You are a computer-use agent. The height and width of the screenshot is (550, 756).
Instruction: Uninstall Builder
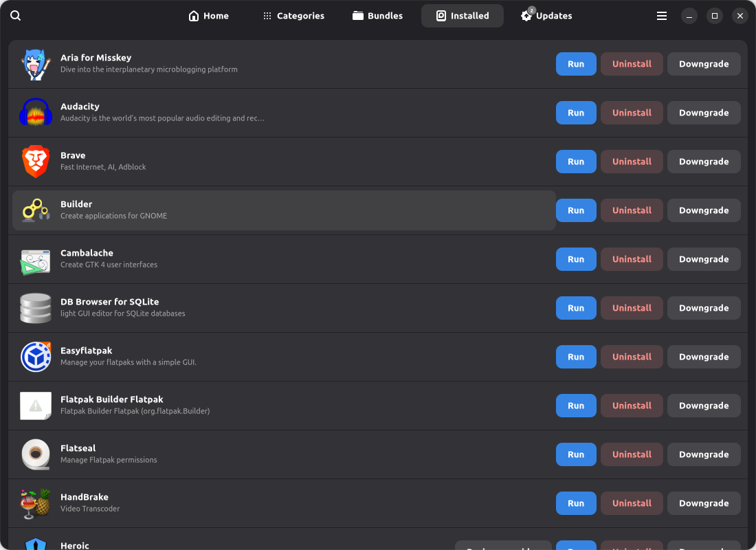tap(632, 210)
